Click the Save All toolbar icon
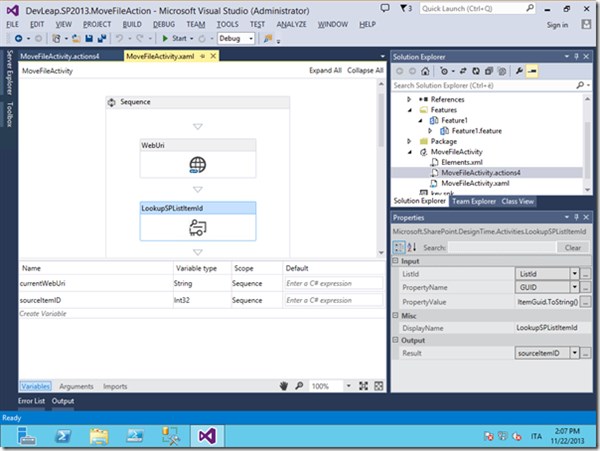Image resolution: width=600 pixels, height=451 pixels. tap(102, 38)
